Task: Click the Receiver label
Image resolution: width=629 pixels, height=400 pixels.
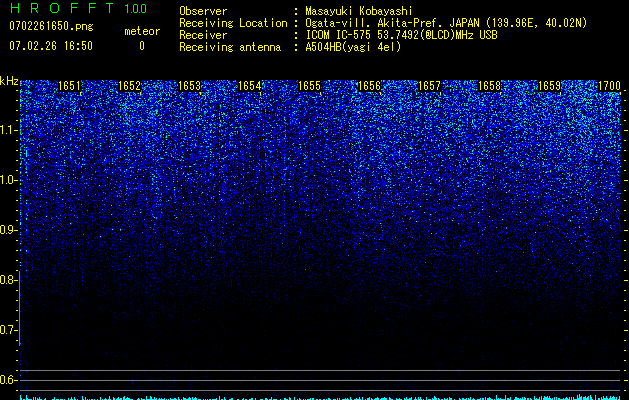Action: click(x=203, y=35)
